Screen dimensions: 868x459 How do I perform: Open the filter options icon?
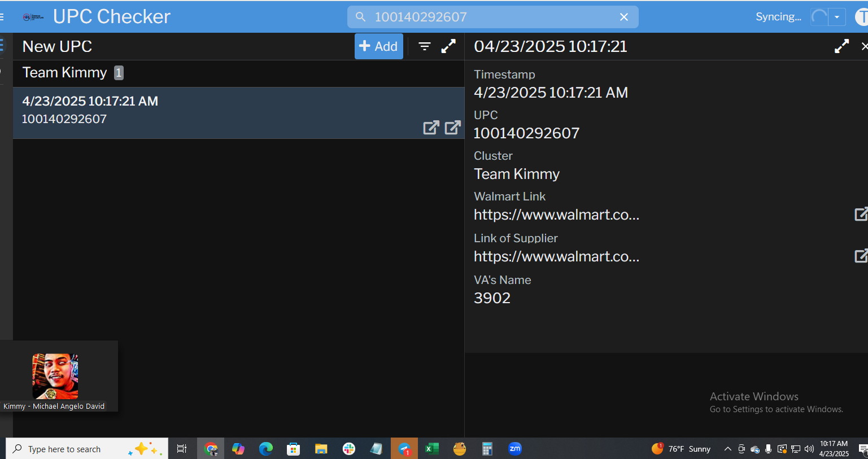425,46
